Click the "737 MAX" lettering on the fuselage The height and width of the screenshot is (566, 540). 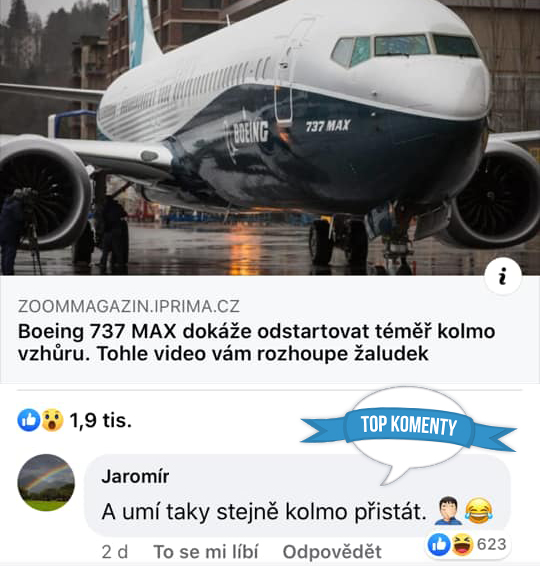point(328,126)
